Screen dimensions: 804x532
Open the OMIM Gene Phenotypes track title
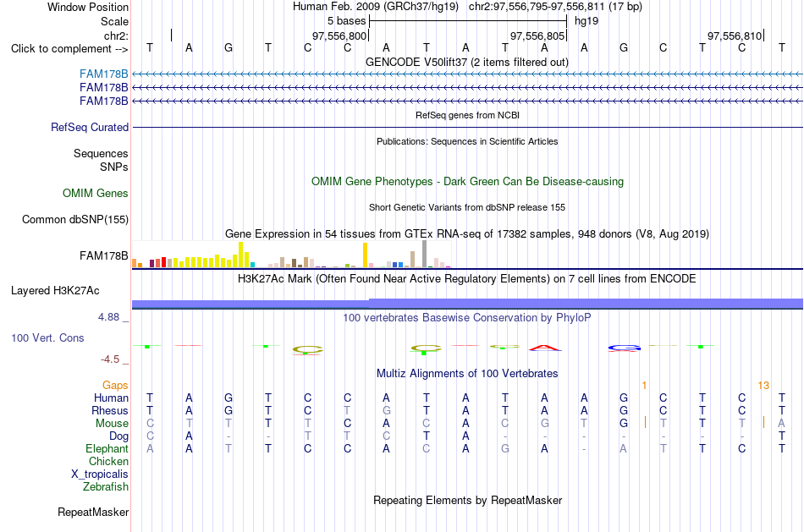coord(467,182)
